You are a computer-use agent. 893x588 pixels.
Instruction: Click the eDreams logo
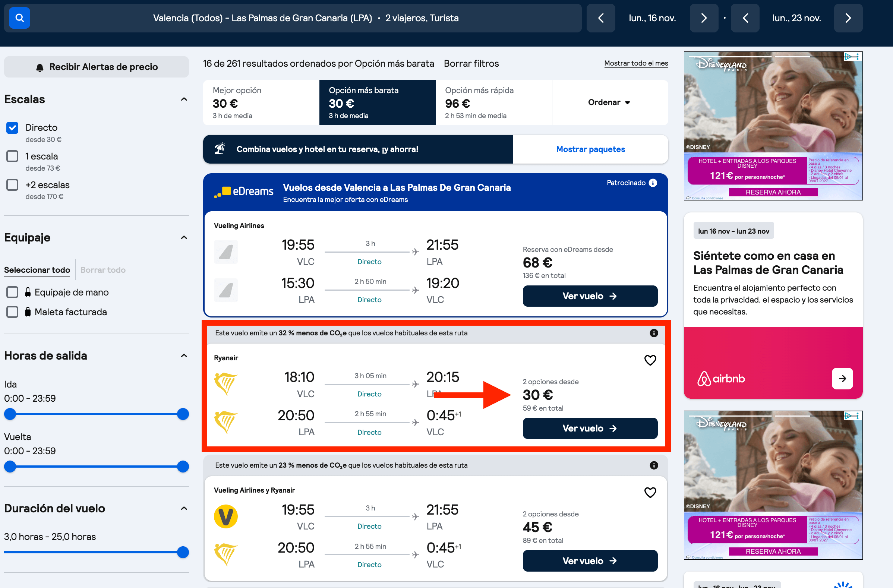[243, 192]
